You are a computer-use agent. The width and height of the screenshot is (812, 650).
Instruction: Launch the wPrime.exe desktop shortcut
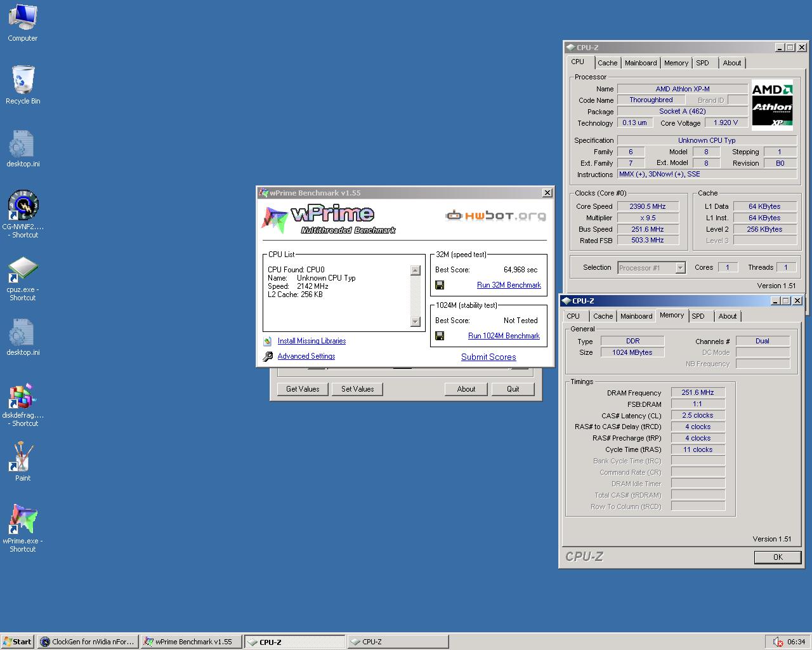(23, 528)
